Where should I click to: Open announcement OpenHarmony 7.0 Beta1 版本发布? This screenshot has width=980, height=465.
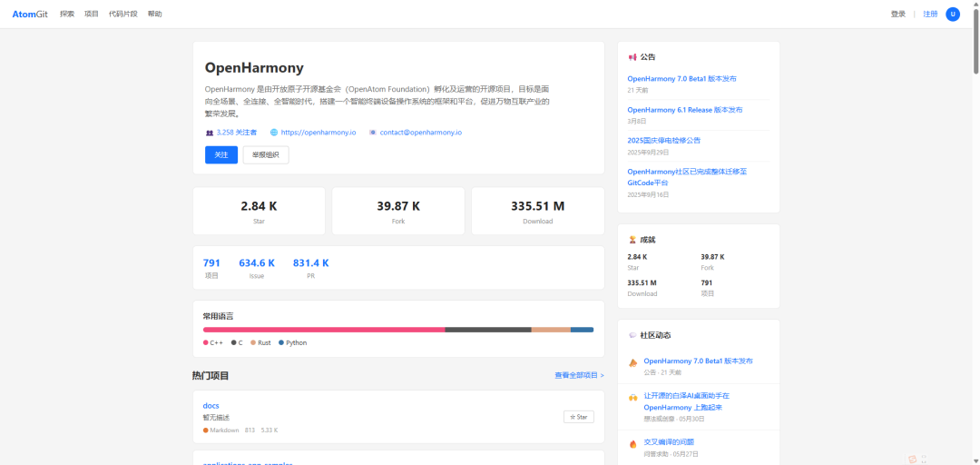[x=681, y=79]
